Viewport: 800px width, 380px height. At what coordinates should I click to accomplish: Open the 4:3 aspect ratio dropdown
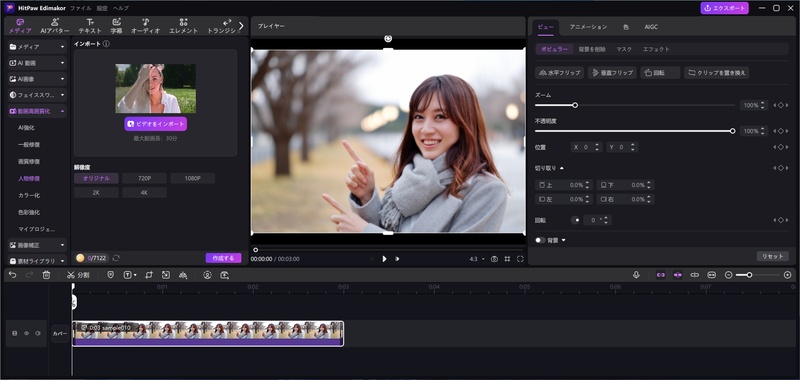pos(477,259)
